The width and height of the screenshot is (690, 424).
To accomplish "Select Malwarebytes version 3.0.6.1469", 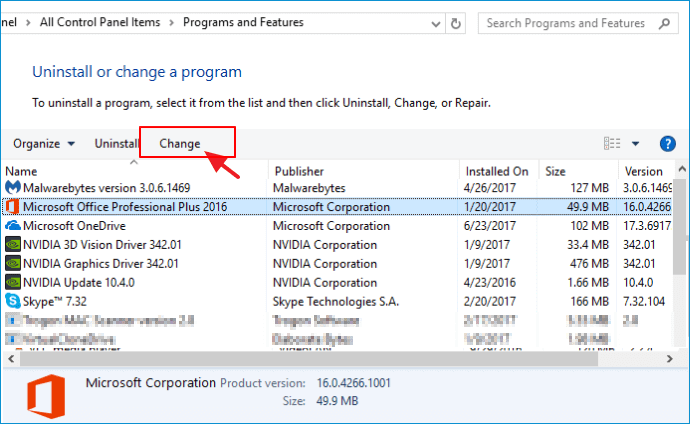I will pyautogui.click(x=106, y=188).
